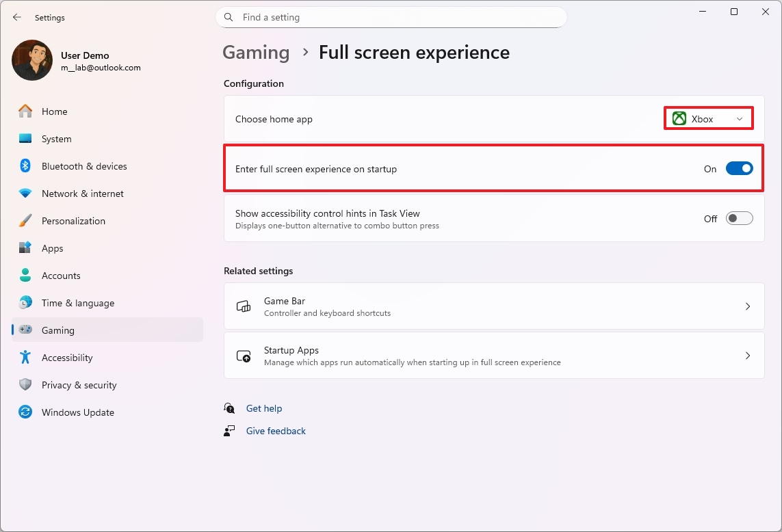Click the User Demo account profile picture
Screen dimensions: 782x532
point(31,60)
